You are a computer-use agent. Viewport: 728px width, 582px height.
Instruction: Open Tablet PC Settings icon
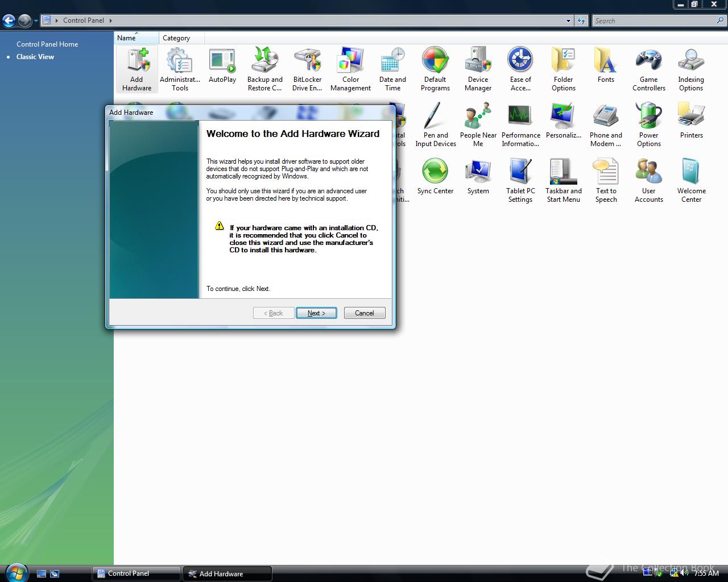tap(520, 180)
